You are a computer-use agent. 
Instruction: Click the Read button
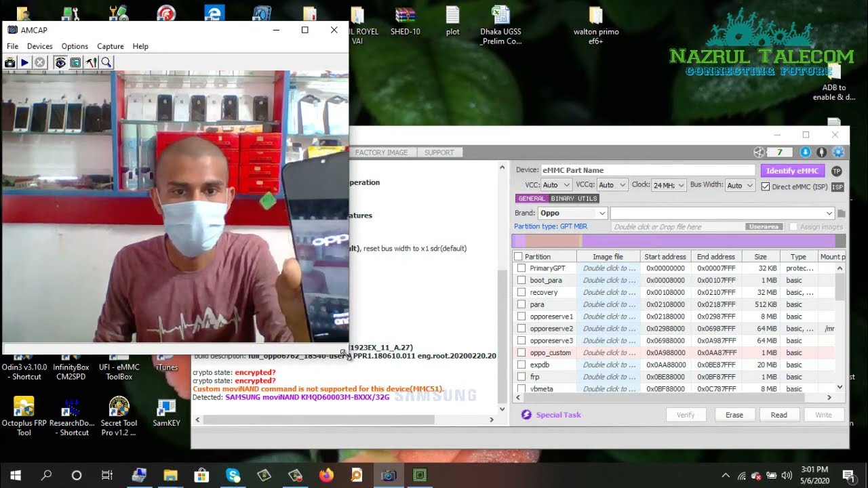[x=778, y=415]
